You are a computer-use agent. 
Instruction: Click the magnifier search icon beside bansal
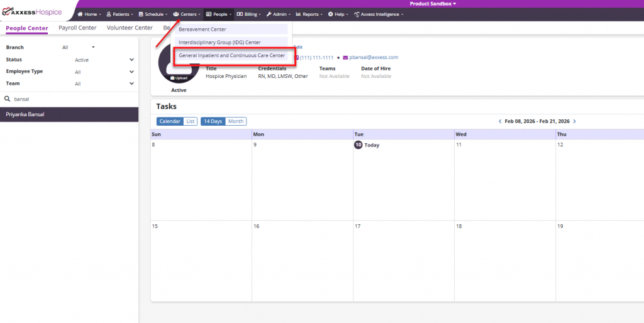(x=7, y=99)
